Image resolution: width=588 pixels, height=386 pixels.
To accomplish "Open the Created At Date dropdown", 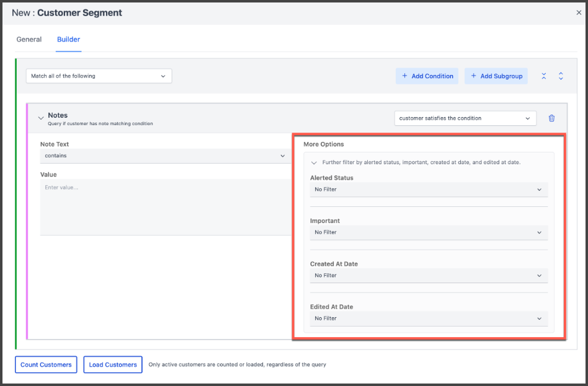I will [x=429, y=276].
